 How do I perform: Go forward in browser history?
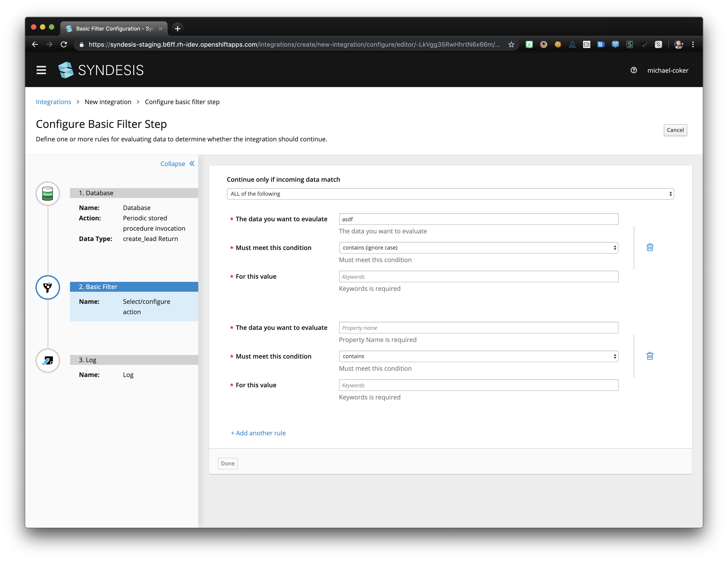pos(49,44)
